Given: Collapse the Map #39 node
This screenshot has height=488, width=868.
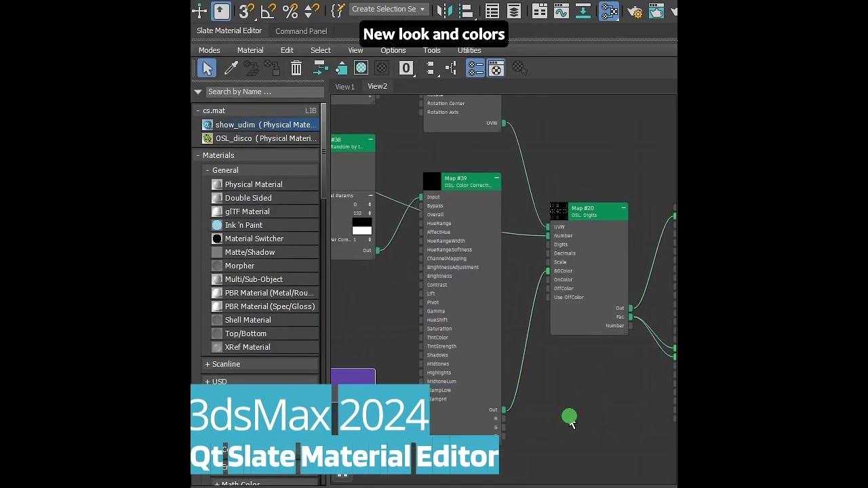Looking at the screenshot, I should (x=497, y=178).
